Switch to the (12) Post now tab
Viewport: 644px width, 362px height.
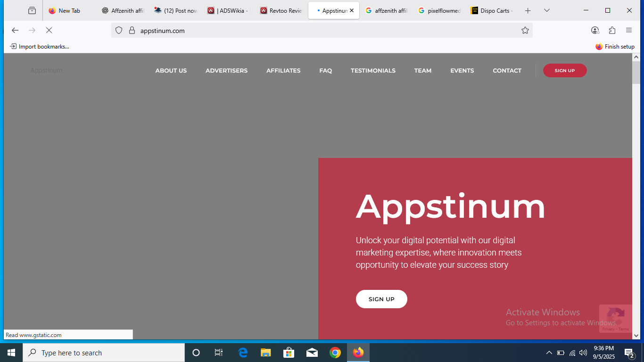[x=175, y=10]
